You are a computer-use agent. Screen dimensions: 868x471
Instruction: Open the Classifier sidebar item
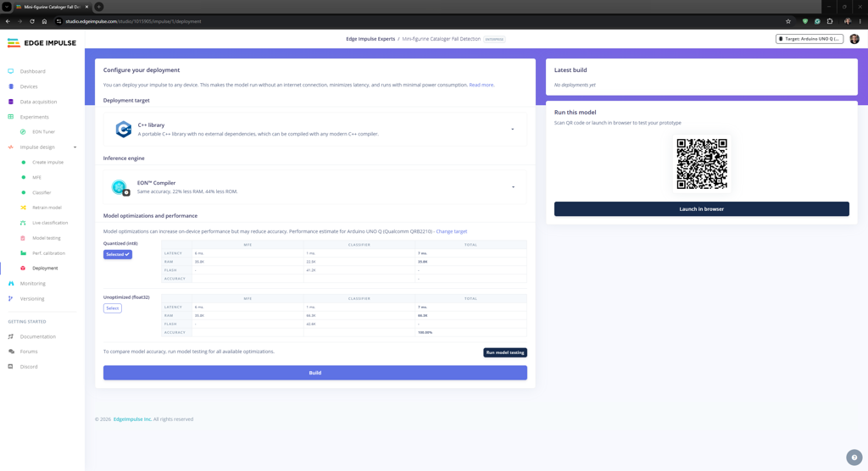[x=42, y=192]
